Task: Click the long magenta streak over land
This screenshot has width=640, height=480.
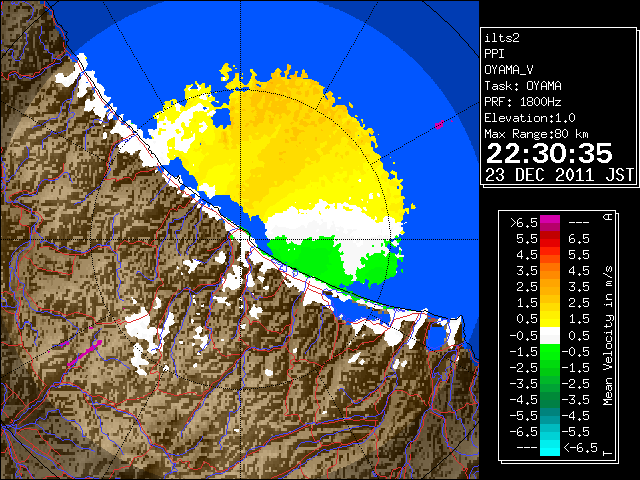Action: coord(84,353)
